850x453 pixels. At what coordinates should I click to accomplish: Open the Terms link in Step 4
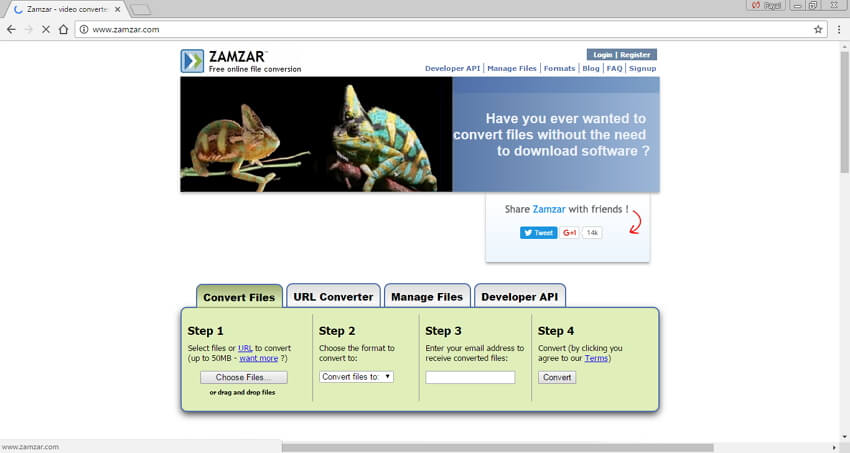[596, 358]
